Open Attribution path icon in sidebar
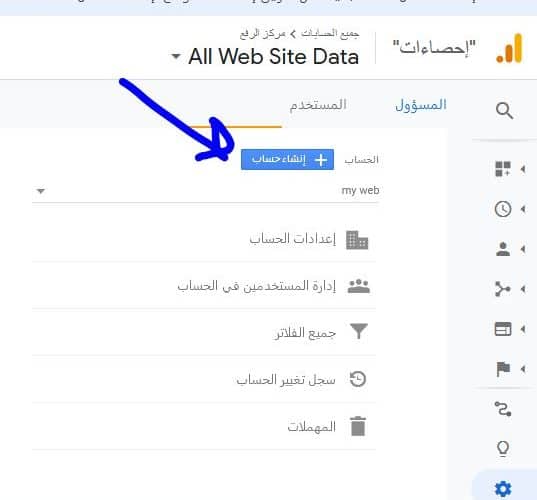 pos(503,409)
